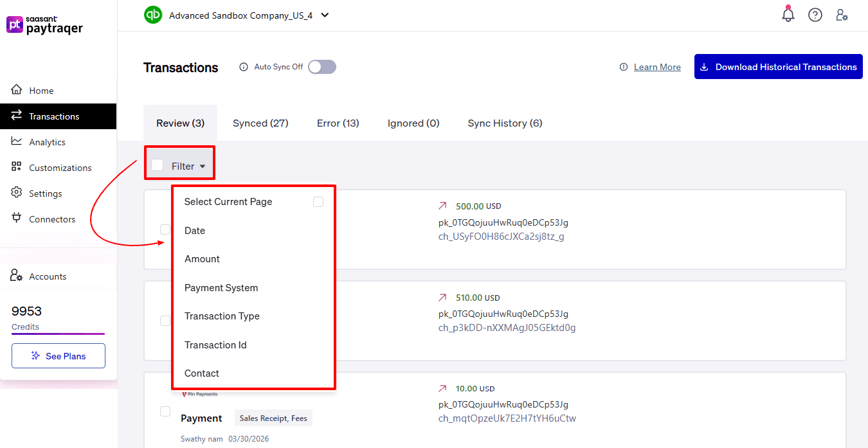The height and width of the screenshot is (448, 868).
Task: Select the first transaction row checkbox
Action: tap(165, 229)
